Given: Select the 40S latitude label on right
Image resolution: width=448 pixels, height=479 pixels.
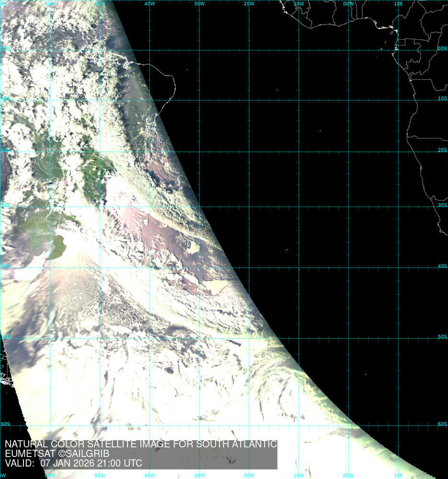Looking at the screenshot, I should tap(442, 266).
